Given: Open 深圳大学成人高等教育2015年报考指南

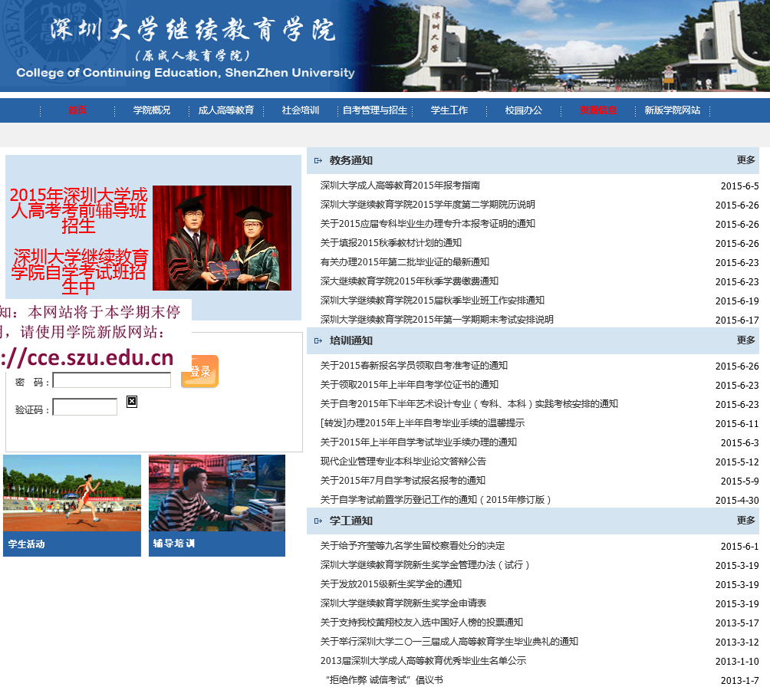Looking at the screenshot, I should 400,186.
